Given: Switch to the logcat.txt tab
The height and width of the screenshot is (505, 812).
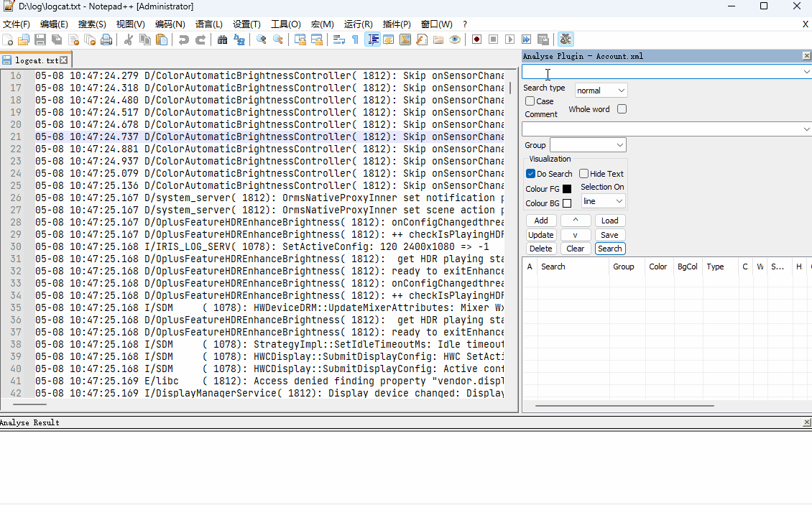Looking at the screenshot, I should tap(36, 60).
